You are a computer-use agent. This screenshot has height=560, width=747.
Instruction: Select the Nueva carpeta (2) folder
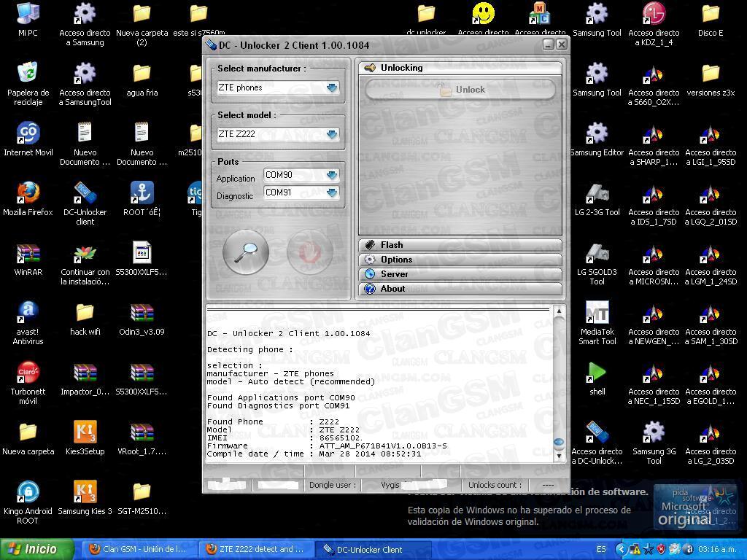[x=142, y=24]
